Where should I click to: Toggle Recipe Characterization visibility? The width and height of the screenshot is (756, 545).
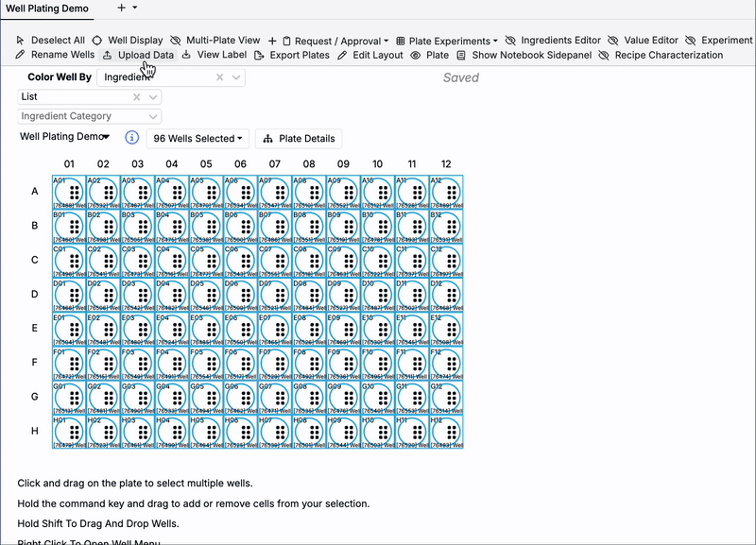(661, 55)
